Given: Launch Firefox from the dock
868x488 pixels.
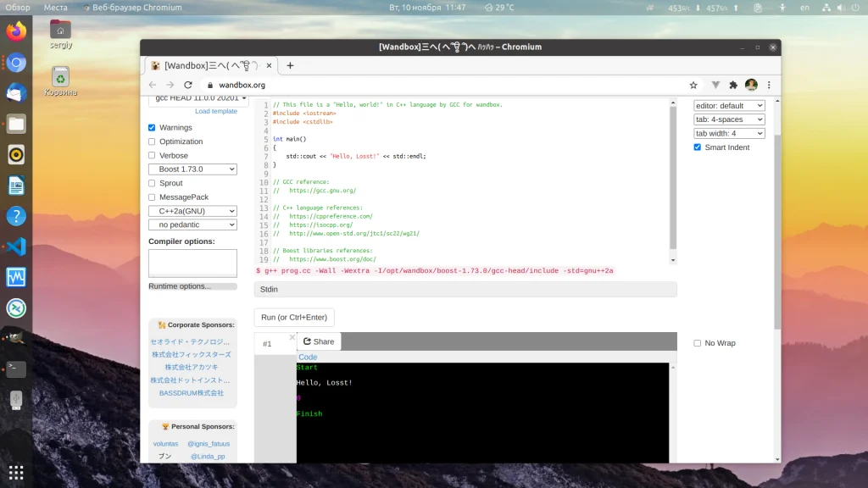Looking at the screenshot, I should tap(16, 32).
